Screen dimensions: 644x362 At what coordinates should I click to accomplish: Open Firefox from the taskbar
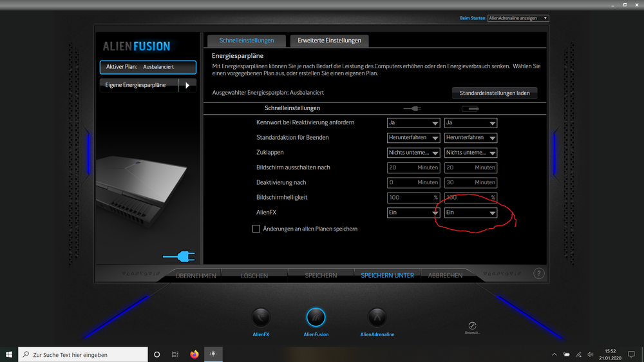tap(194, 354)
